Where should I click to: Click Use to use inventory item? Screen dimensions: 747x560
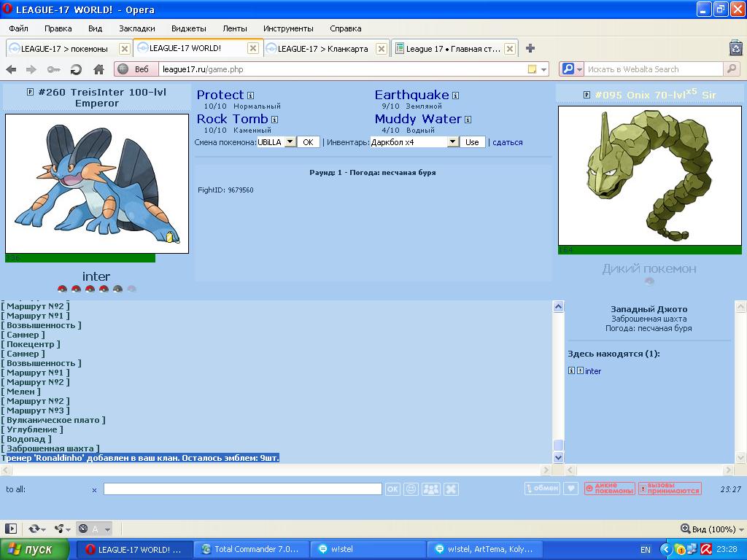point(472,142)
